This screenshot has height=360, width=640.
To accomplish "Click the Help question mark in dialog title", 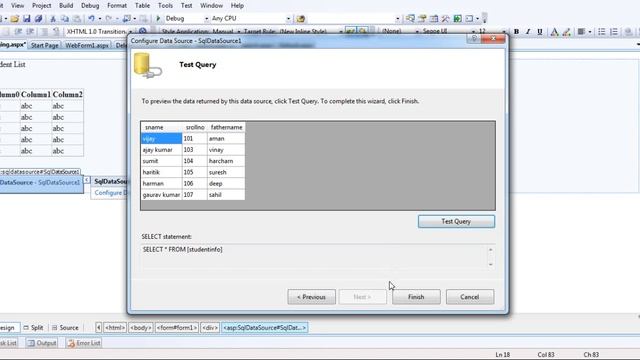I will point(474,38).
